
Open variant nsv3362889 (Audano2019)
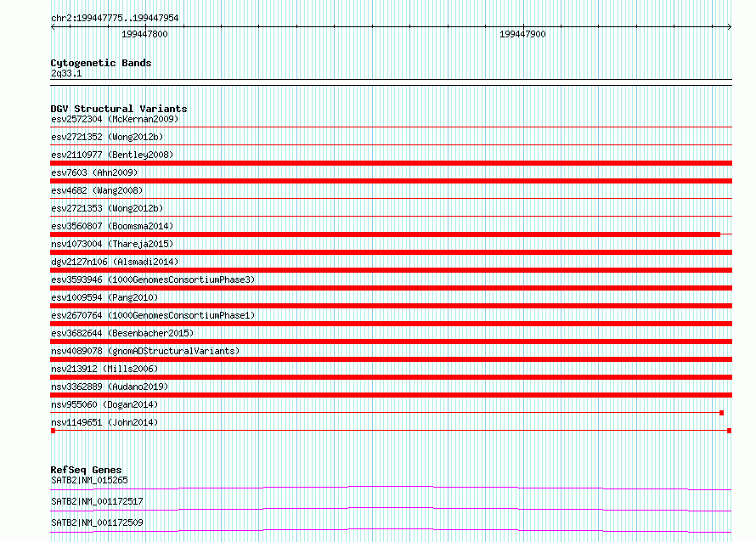click(110, 387)
